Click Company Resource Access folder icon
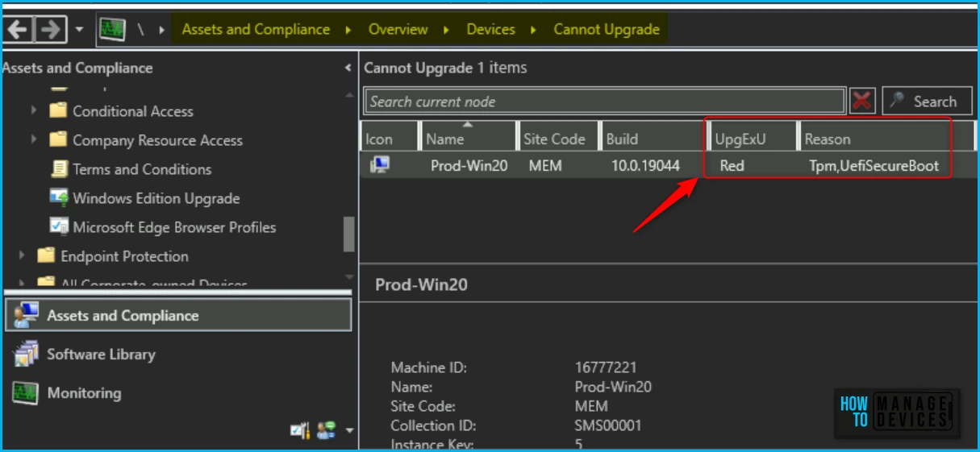980x452 pixels. tap(58, 139)
